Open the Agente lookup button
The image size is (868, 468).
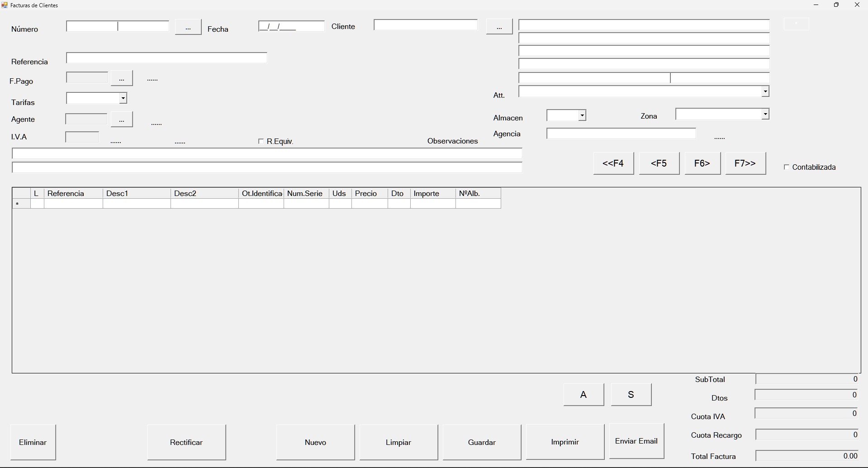click(121, 119)
